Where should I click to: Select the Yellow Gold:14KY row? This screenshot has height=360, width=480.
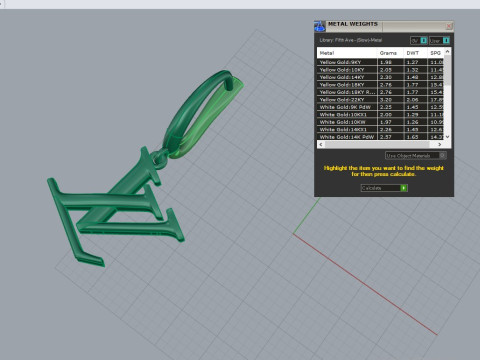coord(380,77)
